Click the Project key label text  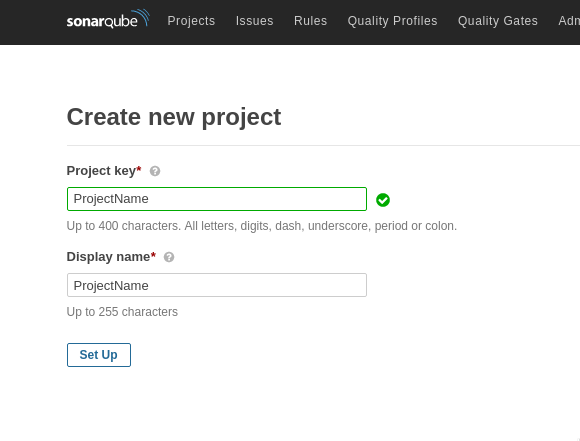[x=101, y=171]
